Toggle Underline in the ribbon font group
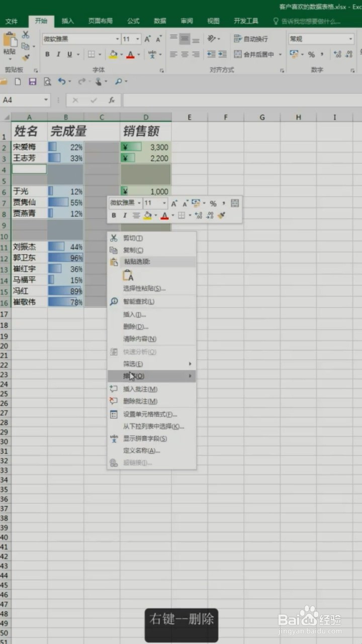 [69, 54]
